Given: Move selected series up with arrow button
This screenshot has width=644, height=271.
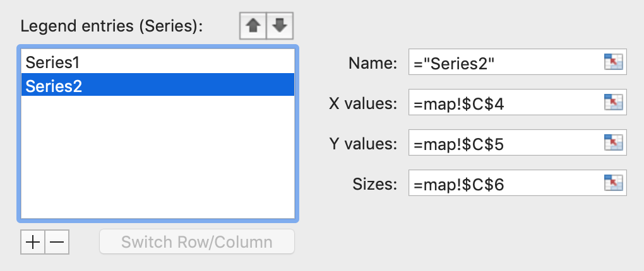Looking at the screenshot, I should (x=253, y=26).
